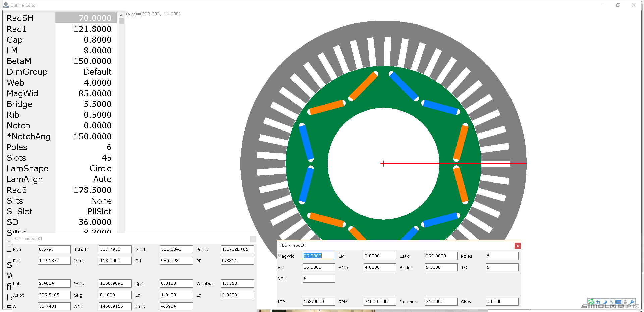Click the Aslot output field
Image resolution: width=644 pixels, height=312 pixels.
coord(54,295)
